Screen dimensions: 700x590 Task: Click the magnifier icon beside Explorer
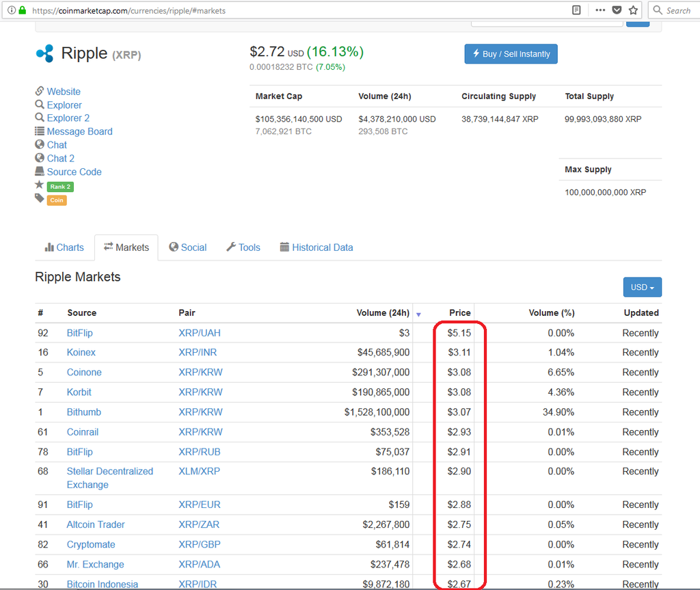(39, 105)
